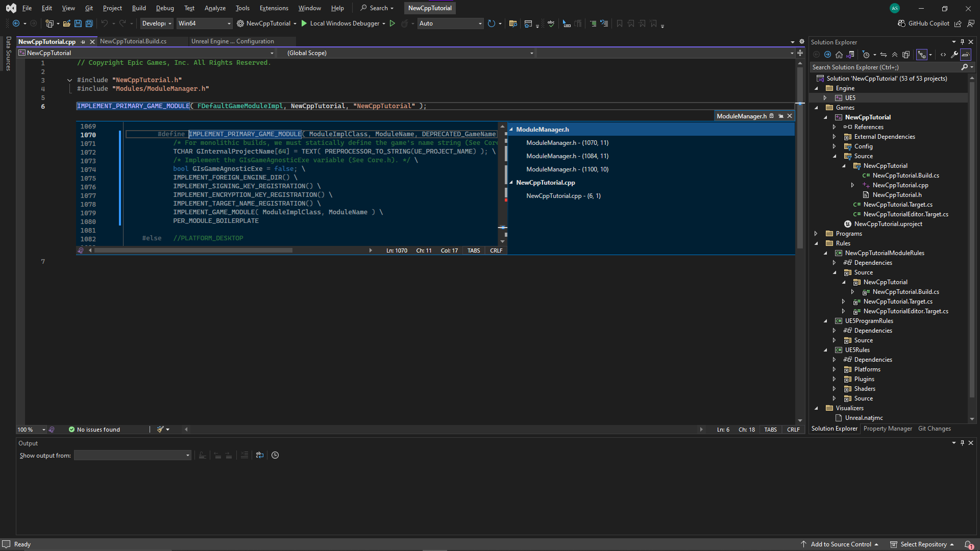Screen dimensions: 980x551
Task: Switch to Property Manager tab
Action: pyautogui.click(x=888, y=429)
